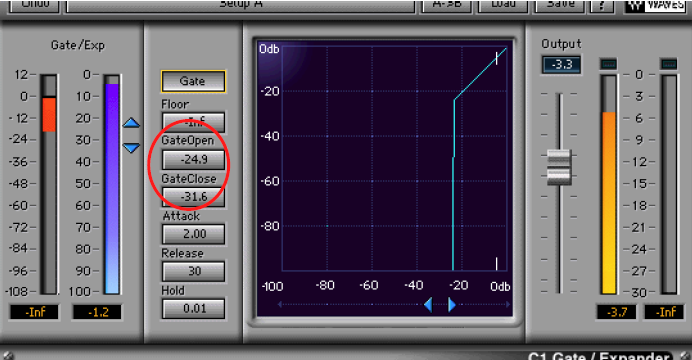Click the Waves logo
This screenshot has width=692, height=360.
click(655, 6)
